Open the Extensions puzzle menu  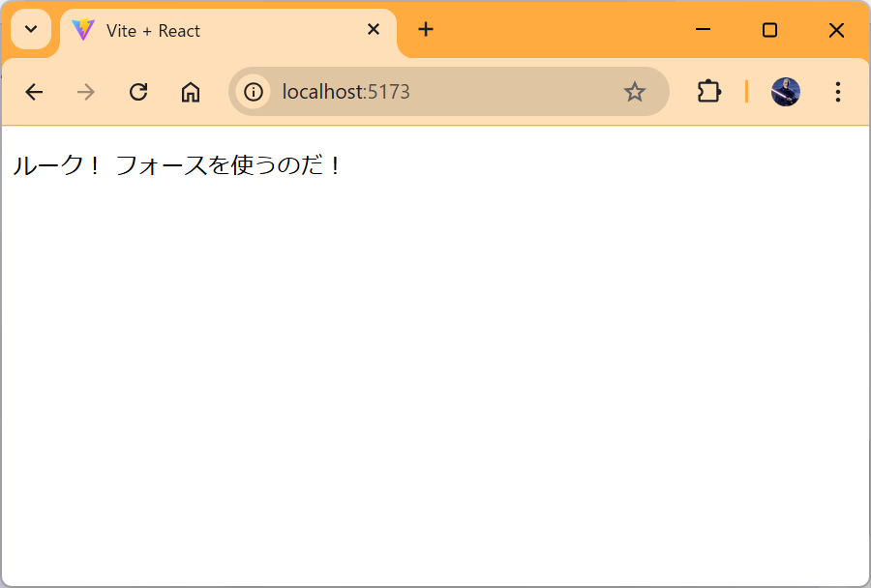tap(709, 92)
